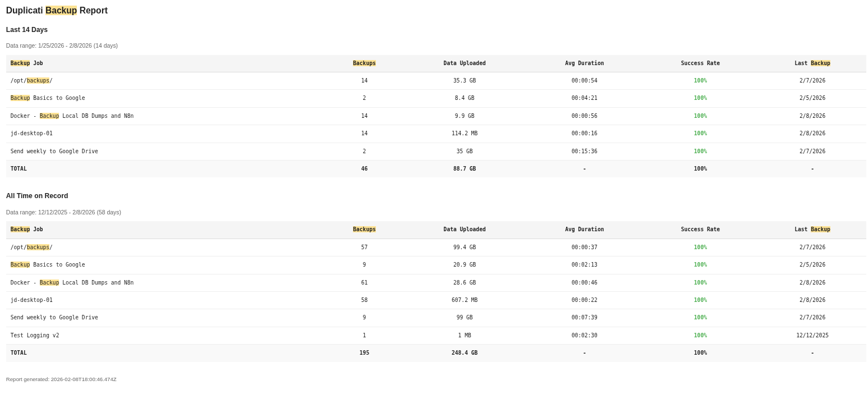
Task: Select the Backup Basics to Google row
Action: click(48, 98)
